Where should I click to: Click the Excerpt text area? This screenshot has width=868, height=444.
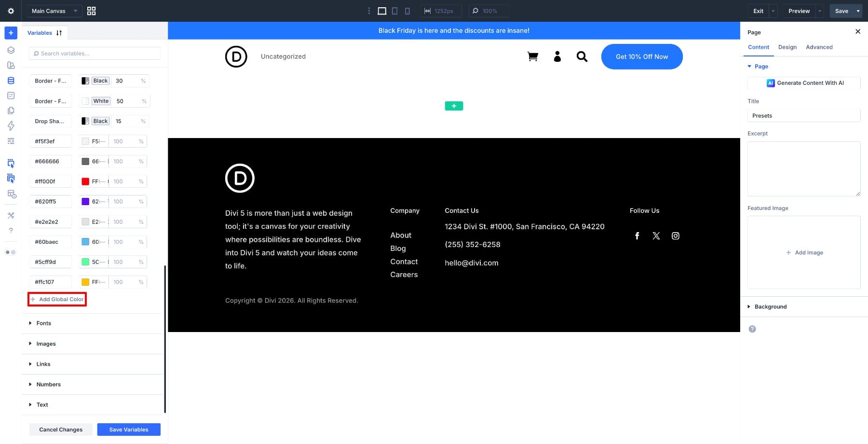(x=804, y=169)
